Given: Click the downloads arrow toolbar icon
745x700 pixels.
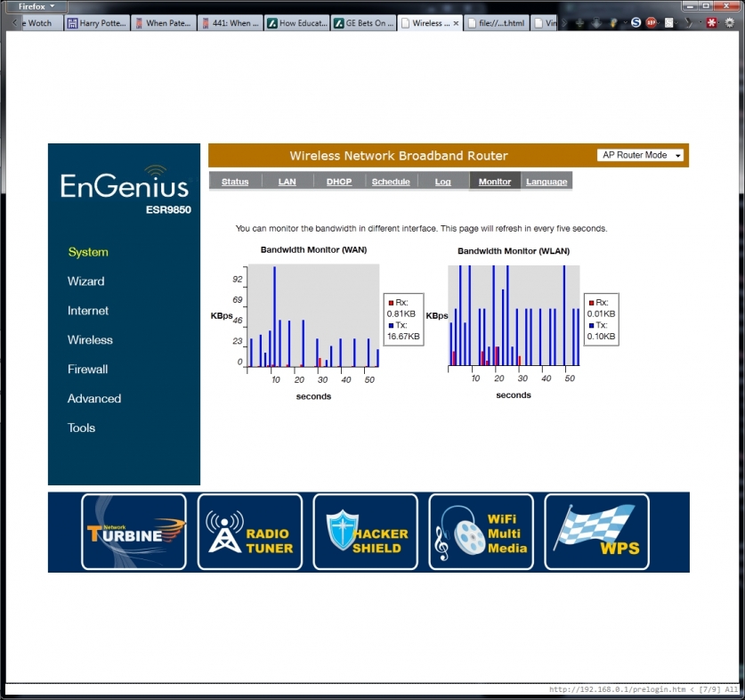Looking at the screenshot, I should pyautogui.click(x=596, y=23).
